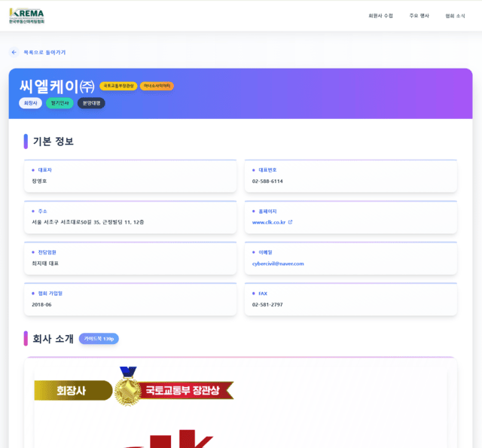Click the FAX field label
This screenshot has width=482, height=448.
pyautogui.click(x=263, y=294)
